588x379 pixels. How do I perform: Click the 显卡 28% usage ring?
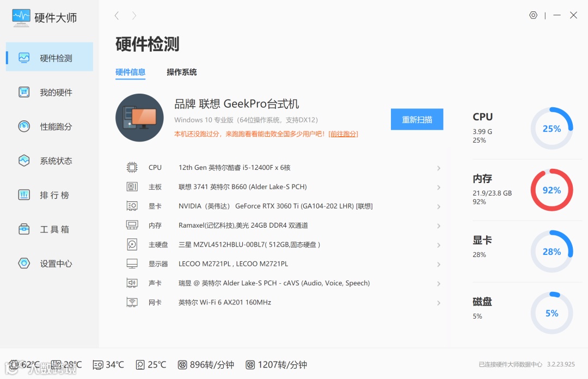pos(552,252)
